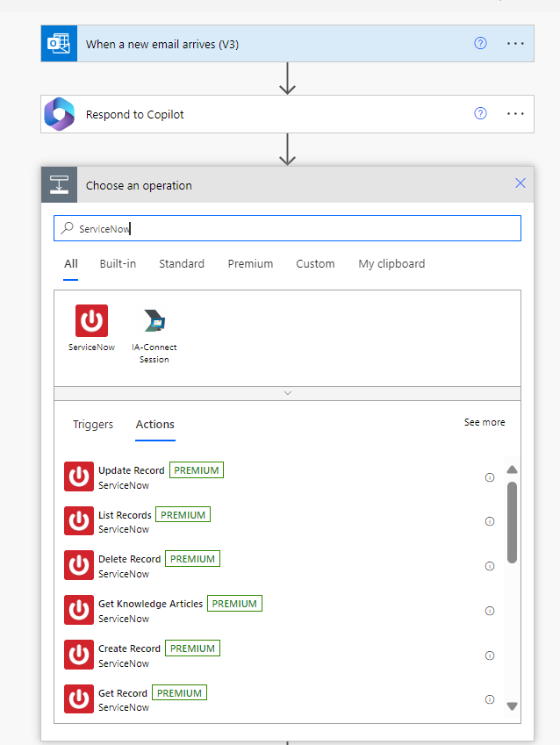Show info for Get Knowledge Articles

tap(490, 611)
